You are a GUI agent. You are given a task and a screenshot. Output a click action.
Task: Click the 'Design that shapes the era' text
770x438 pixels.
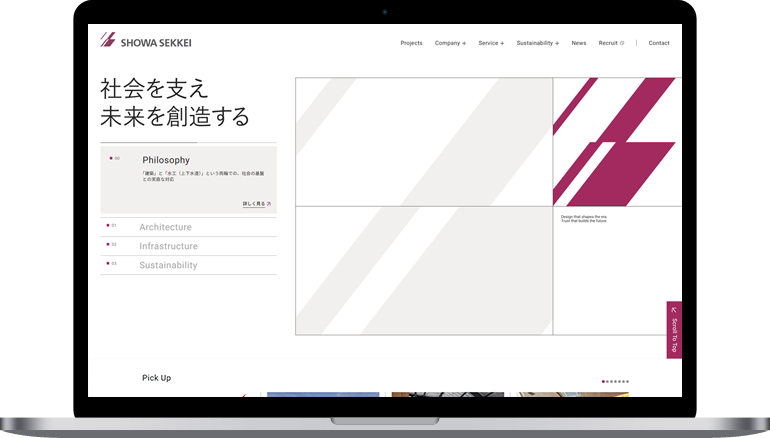584,217
